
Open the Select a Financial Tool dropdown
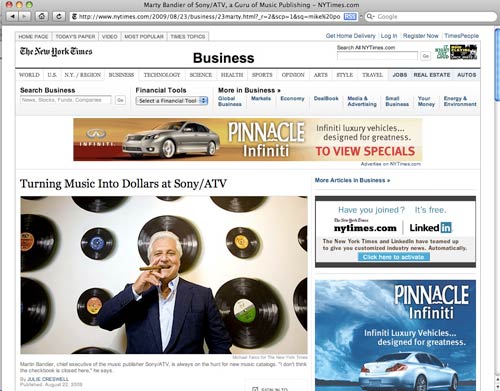172,101
